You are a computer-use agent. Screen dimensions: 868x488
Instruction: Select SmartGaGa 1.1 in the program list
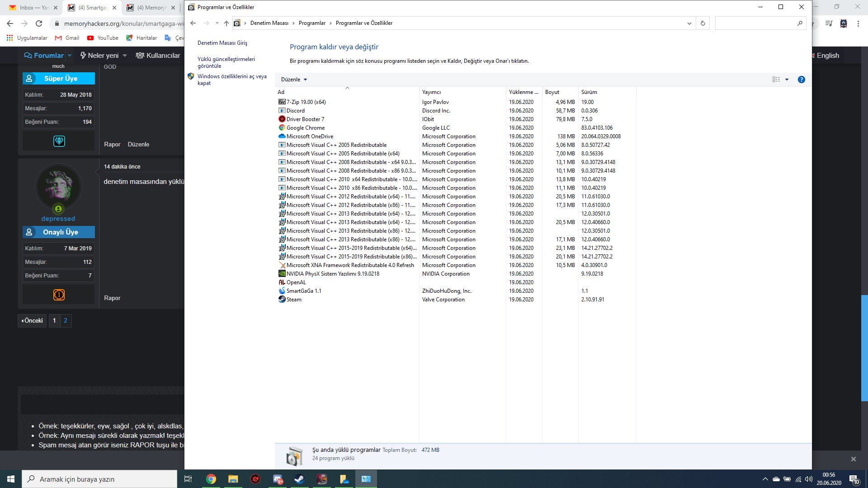(304, 291)
